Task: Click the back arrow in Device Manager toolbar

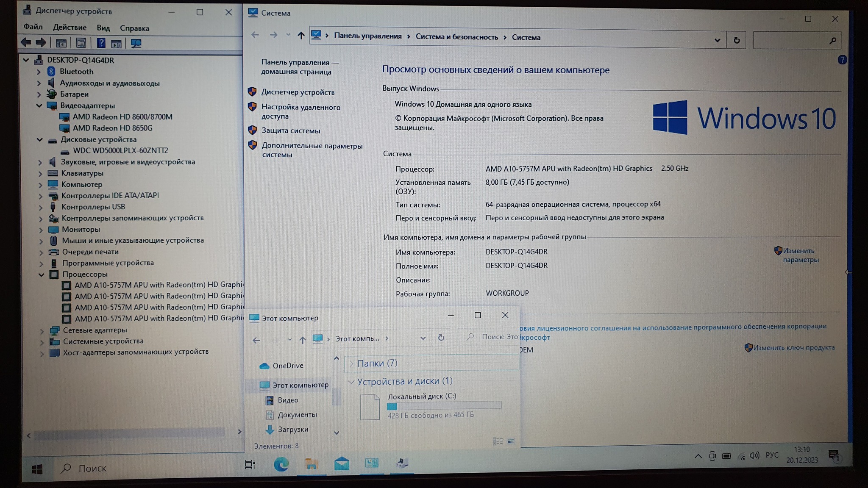Action: click(x=26, y=42)
